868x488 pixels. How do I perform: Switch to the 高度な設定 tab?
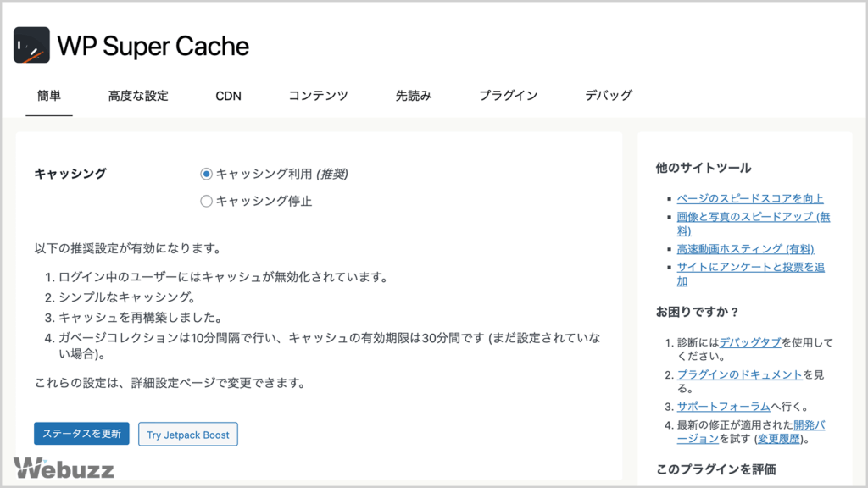pyautogui.click(x=138, y=96)
